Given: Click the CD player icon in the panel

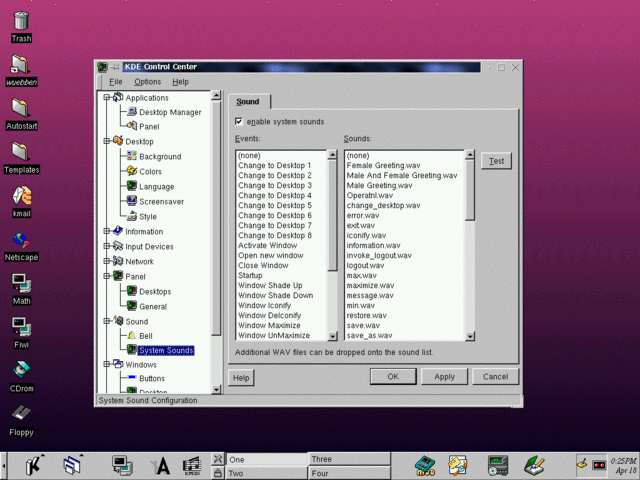Looking at the screenshot, I should (x=498, y=466).
